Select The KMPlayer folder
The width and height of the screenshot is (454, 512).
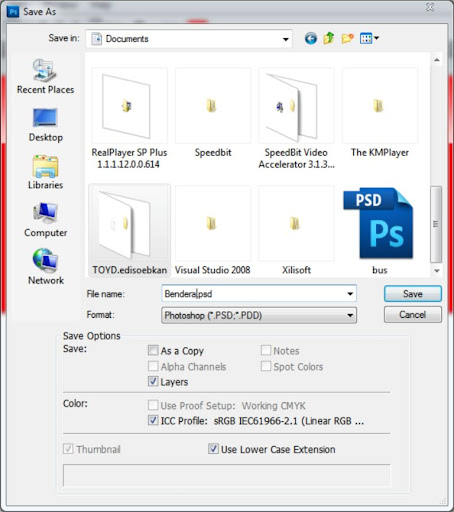click(380, 113)
